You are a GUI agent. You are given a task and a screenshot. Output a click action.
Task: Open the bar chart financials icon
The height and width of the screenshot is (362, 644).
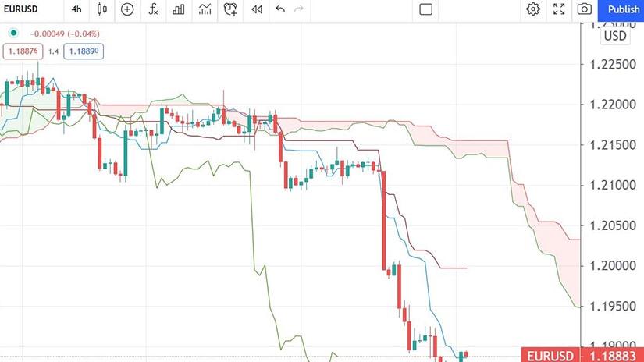tap(179, 9)
